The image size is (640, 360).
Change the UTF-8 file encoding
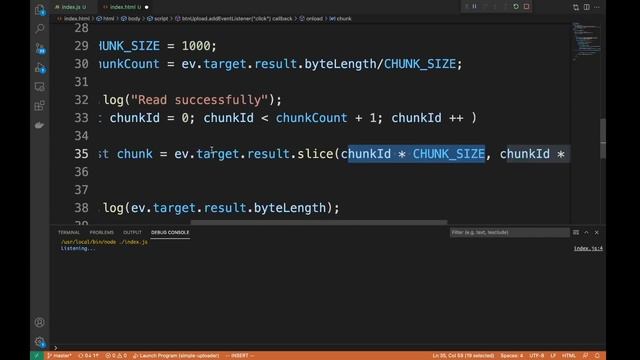(537, 356)
